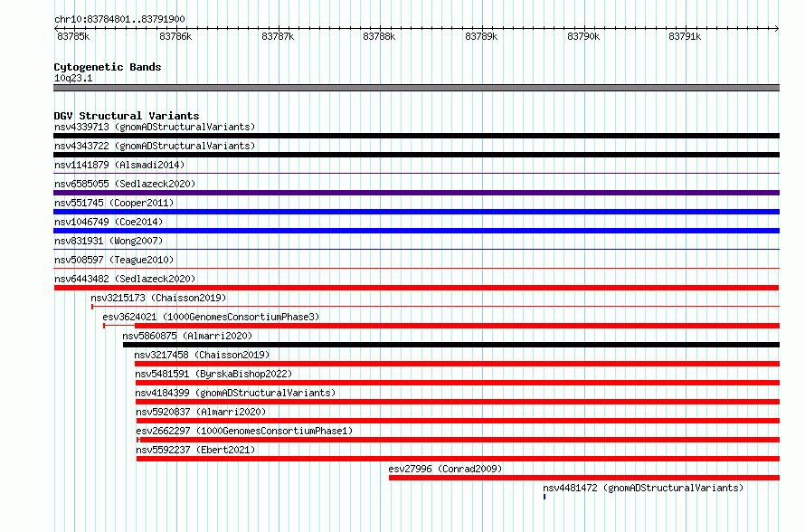Click the 83786k ruler label
This screenshot has height=532, width=805.
pos(175,36)
